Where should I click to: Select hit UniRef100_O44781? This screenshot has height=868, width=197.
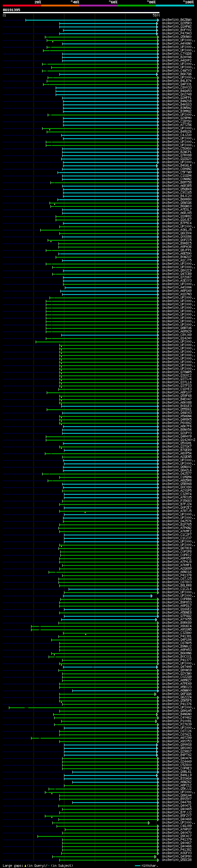177,802
